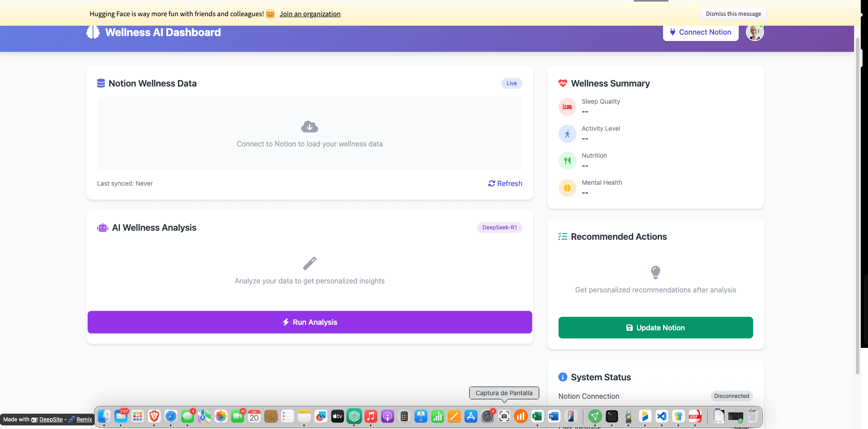Screen dimensions: 868x429
Task: Dismiss this message in the banner
Action: point(733,14)
